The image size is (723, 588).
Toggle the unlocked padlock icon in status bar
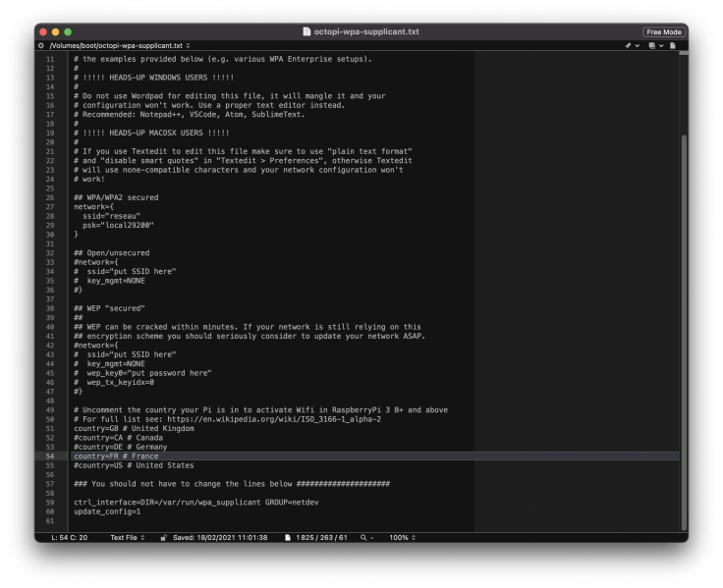coord(163,537)
